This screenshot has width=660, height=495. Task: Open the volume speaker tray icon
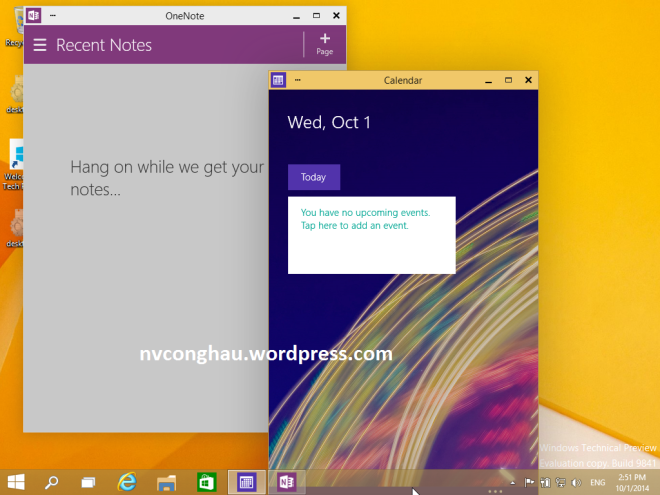click(x=576, y=483)
